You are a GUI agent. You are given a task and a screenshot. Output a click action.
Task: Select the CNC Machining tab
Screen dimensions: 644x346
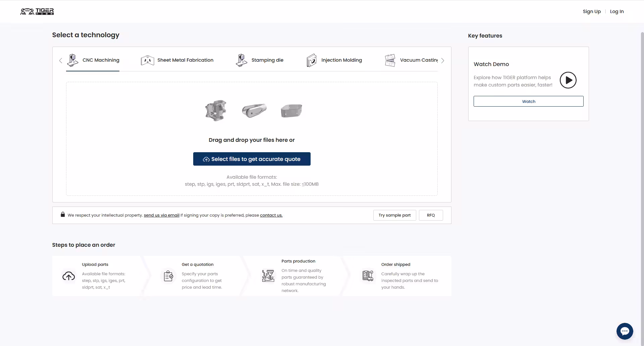[x=93, y=60]
